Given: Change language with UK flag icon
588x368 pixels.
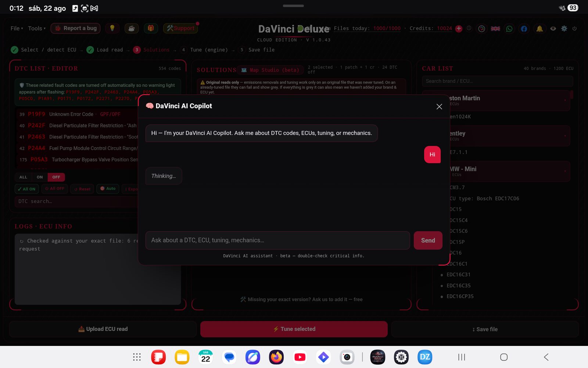Looking at the screenshot, I should tap(495, 29).
